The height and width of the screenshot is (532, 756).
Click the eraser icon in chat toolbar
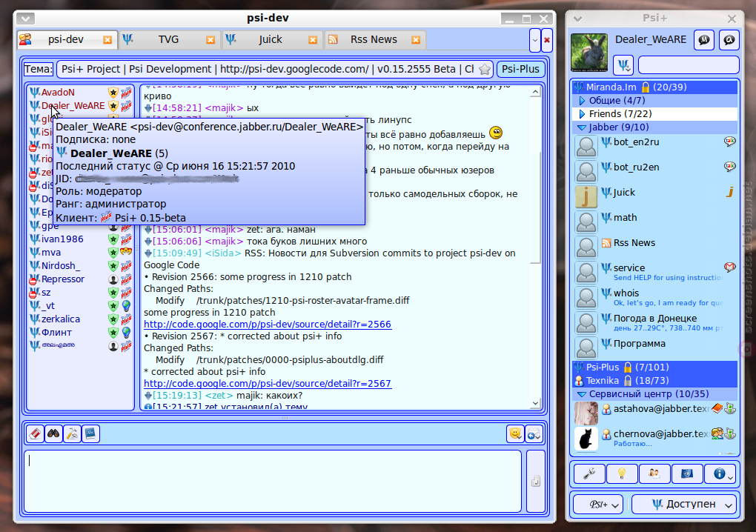35,433
